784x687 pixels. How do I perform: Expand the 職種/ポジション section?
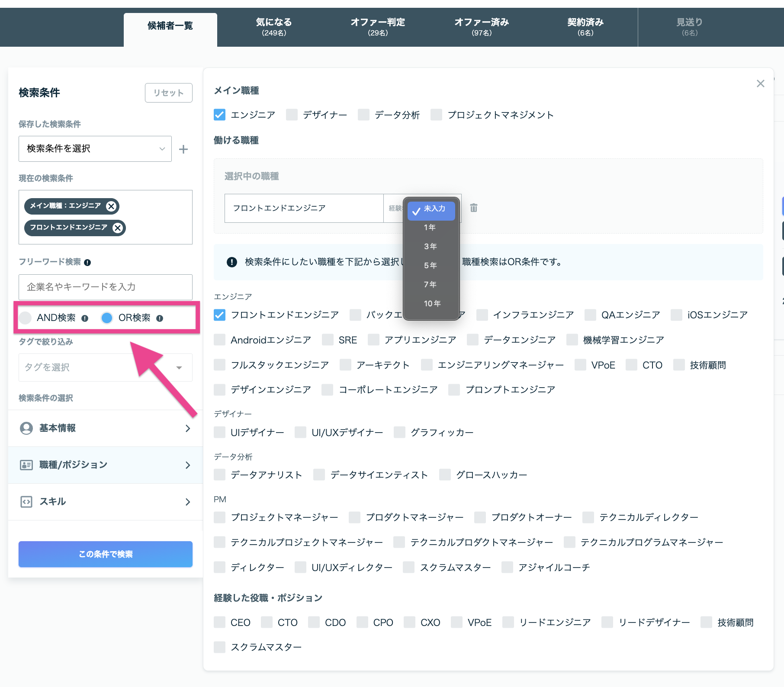(x=106, y=465)
